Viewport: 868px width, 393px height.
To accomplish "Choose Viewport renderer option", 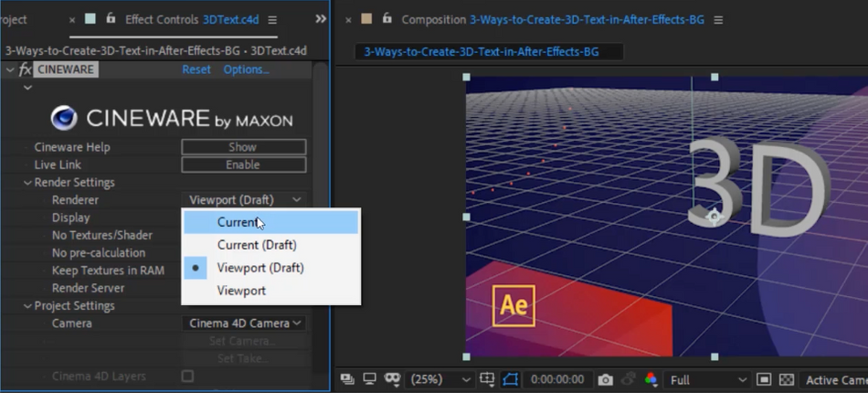I will click(x=271, y=291).
